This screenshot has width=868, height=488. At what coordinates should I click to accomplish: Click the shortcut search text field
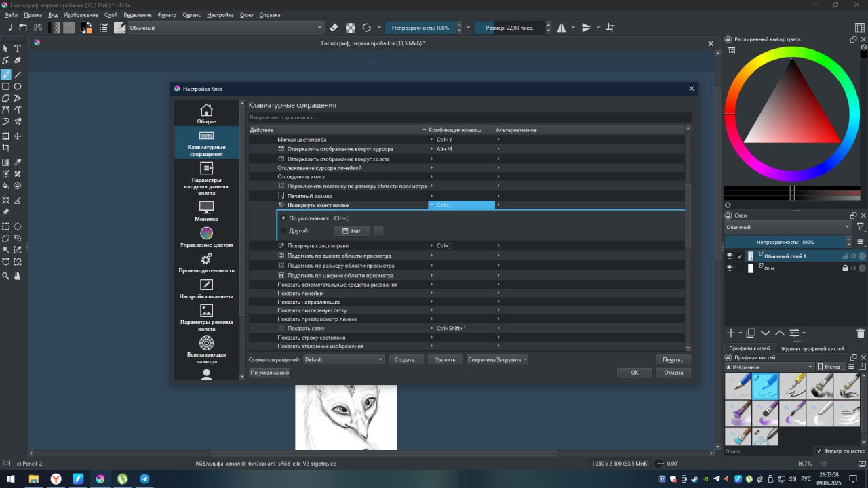469,117
